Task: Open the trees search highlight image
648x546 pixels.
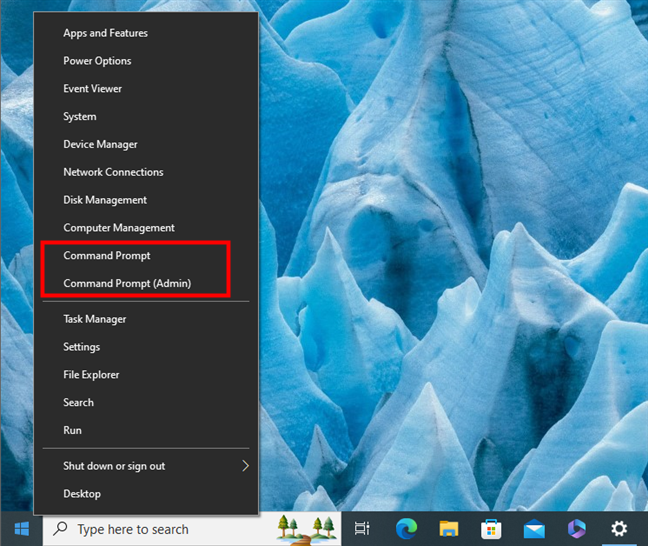Action: point(306,529)
